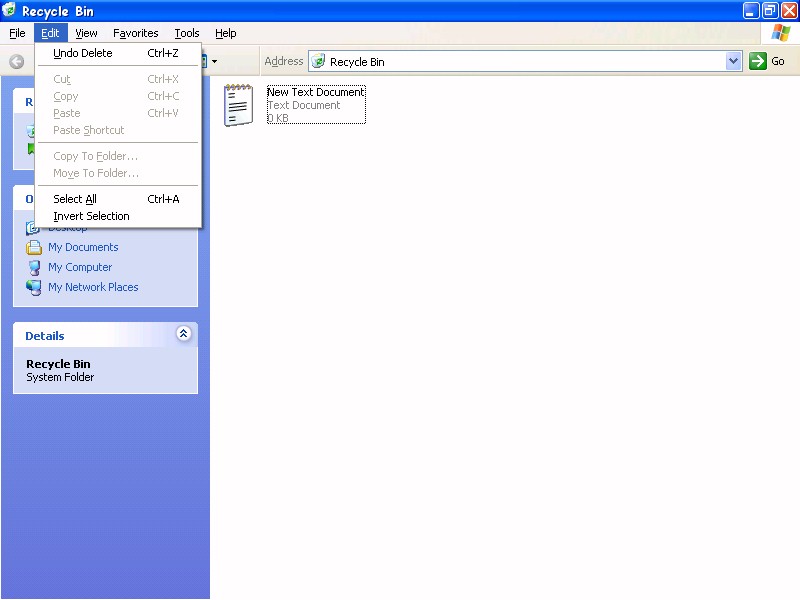
Task: Select the New Text Document file name
Action: [316, 92]
